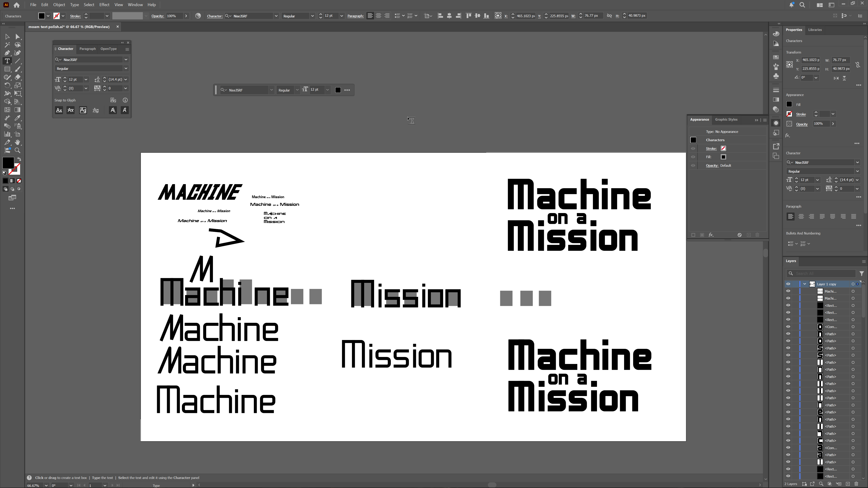Click the Opacity link in Properties panel

tap(802, 124)
